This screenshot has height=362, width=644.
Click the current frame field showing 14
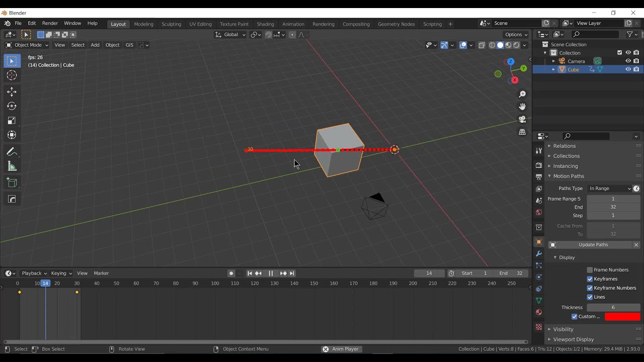[429, 274]
